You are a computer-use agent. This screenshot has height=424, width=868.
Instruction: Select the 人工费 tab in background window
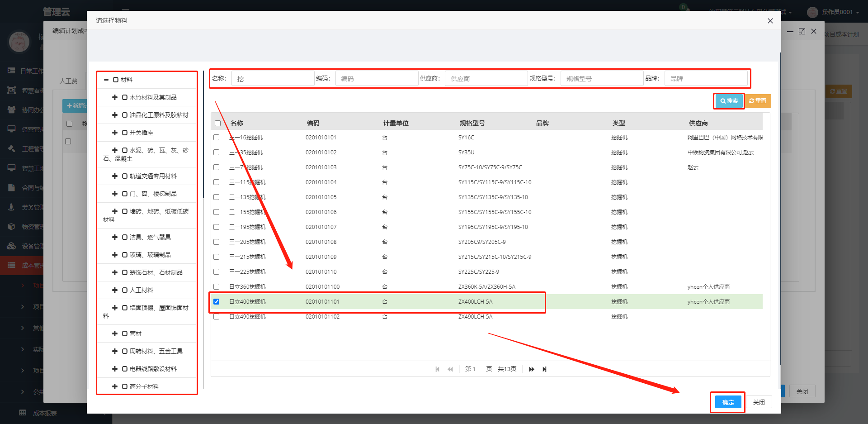click(x=68, y=81)
